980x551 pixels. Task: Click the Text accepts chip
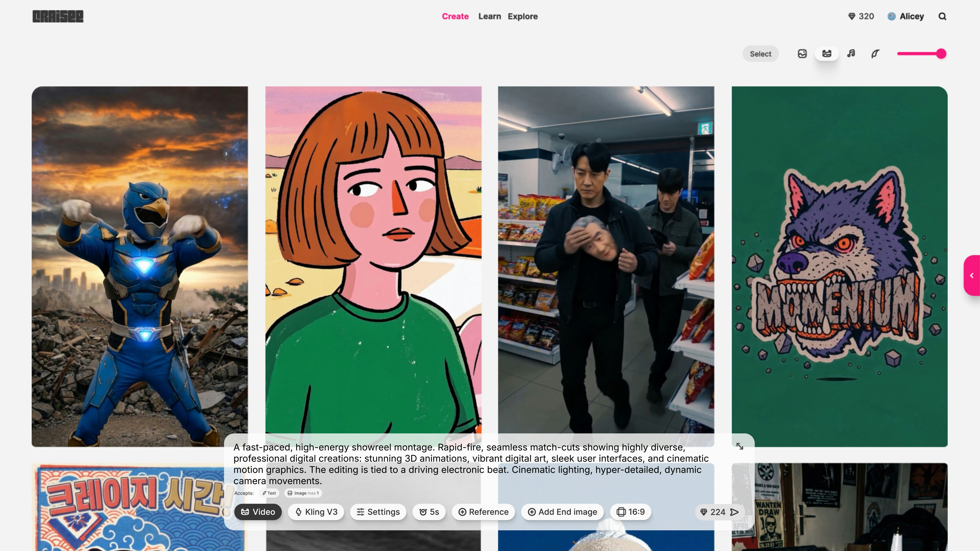click(x=269, y=493)
